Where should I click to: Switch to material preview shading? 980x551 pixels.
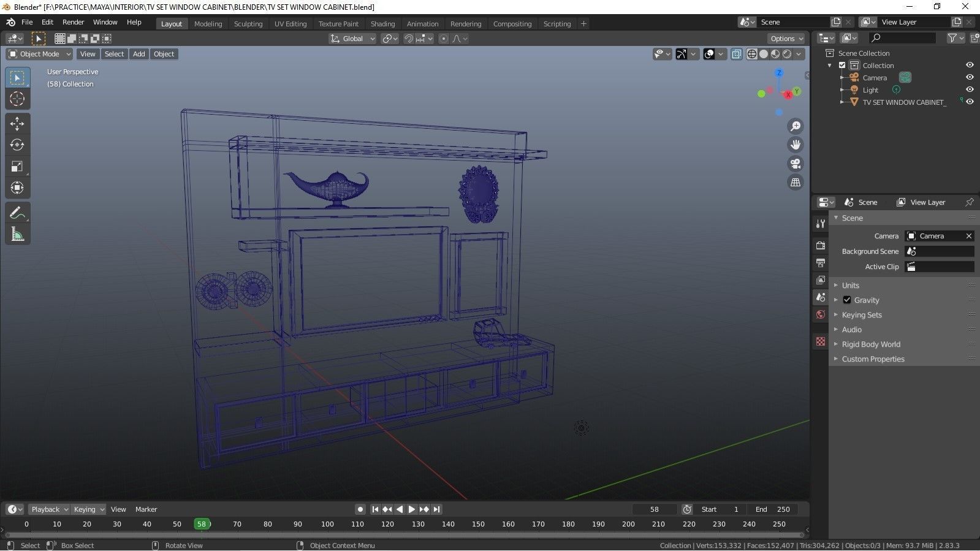(775, 54)
